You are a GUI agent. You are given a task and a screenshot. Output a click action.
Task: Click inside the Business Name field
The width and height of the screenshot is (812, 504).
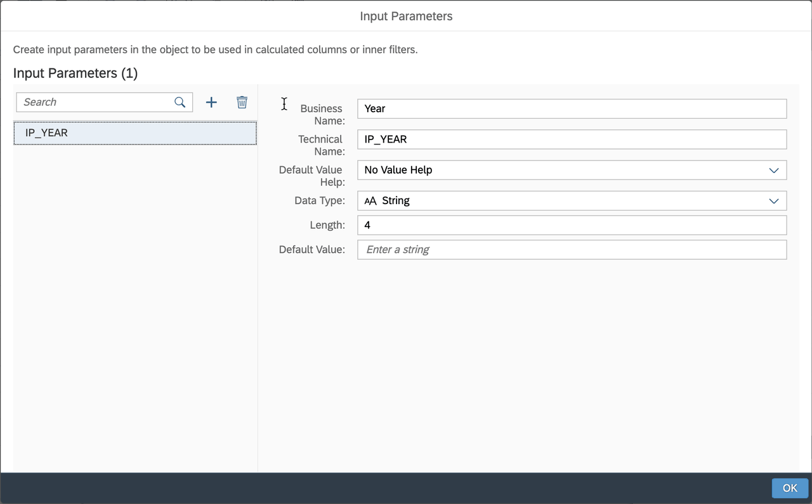click(x=571, y=108)
